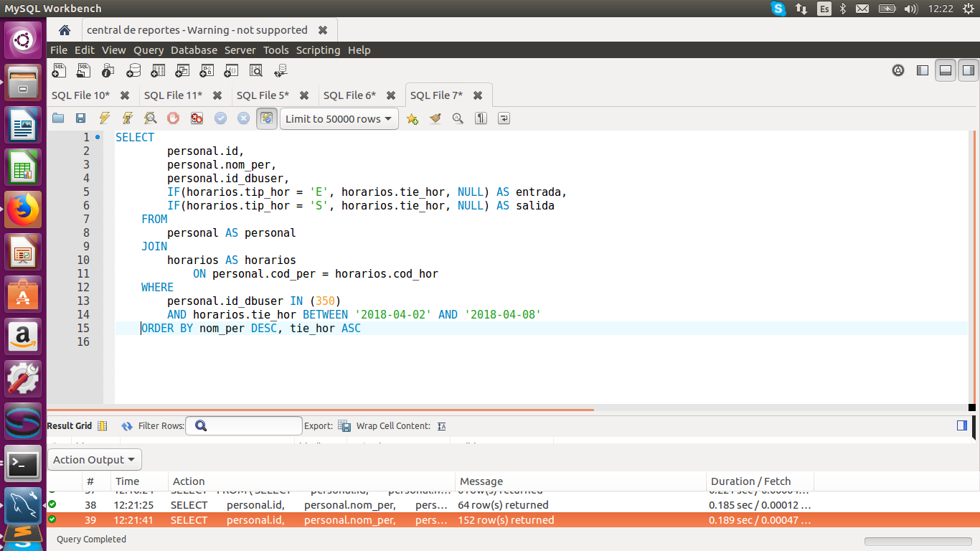The height and width of the screenshot is (551, 980).
Task: Open the create new schema icon
Action: click(133, 70)
